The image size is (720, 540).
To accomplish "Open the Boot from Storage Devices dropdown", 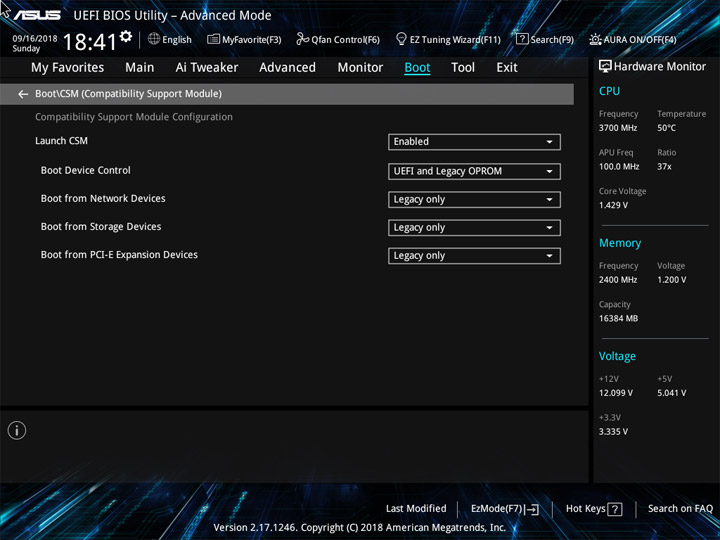I will tap(474, 228).
